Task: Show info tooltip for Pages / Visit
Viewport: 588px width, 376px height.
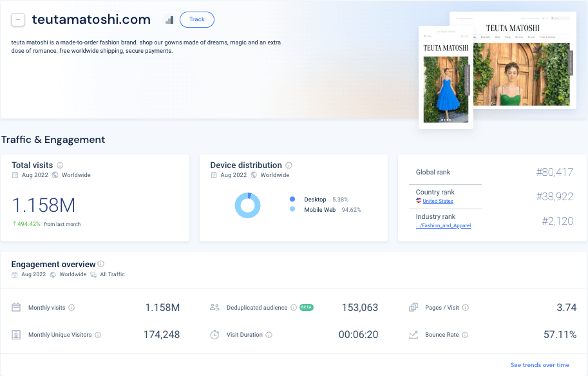Action: 466,307
